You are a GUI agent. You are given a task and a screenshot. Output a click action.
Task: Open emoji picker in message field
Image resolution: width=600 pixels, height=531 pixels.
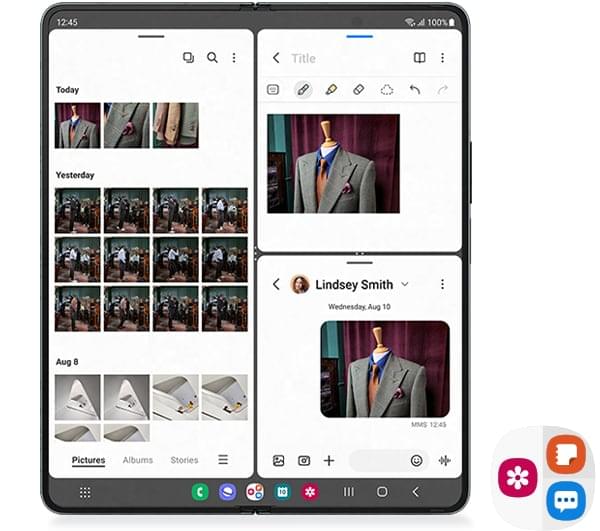pyautogui.click(x=416, y=461)
